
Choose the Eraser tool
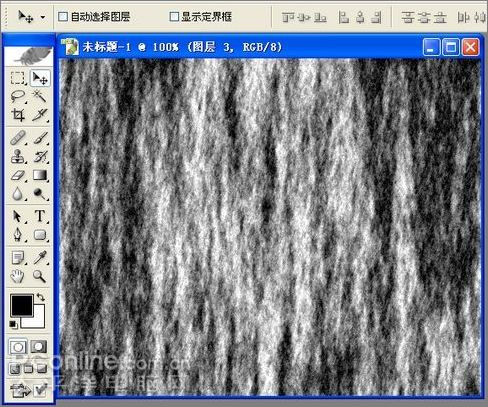[x=17, y=175]
